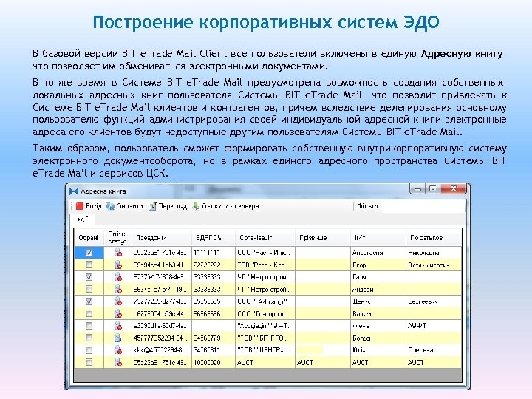Select the tab below the toolbar
The width and height of the screenshot is (532, 399).
[83, 219]
